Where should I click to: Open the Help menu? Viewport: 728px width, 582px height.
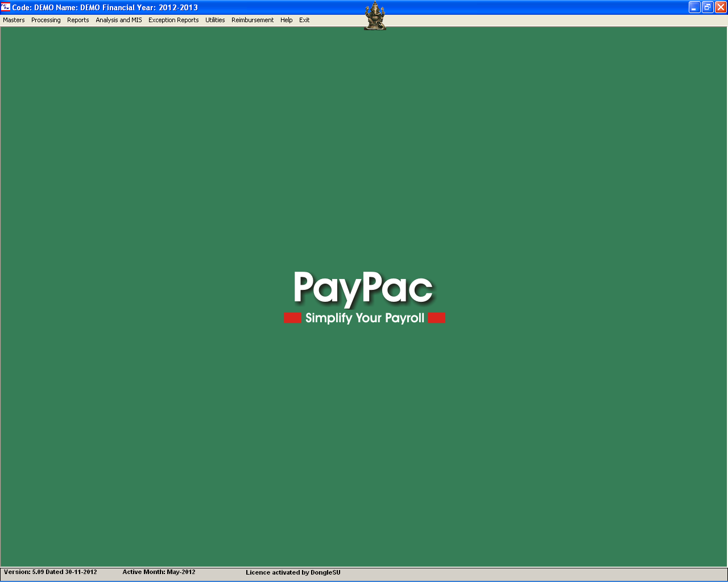pos(287,20)
